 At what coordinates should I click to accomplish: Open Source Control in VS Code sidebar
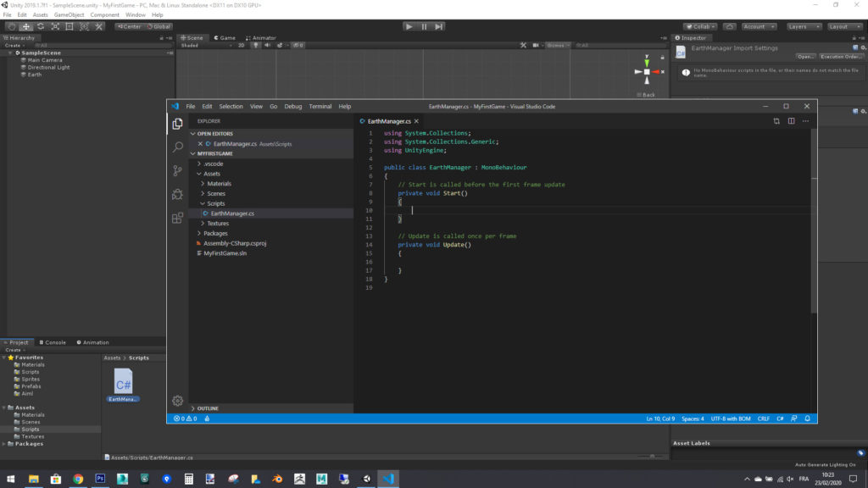click(177, 170)
